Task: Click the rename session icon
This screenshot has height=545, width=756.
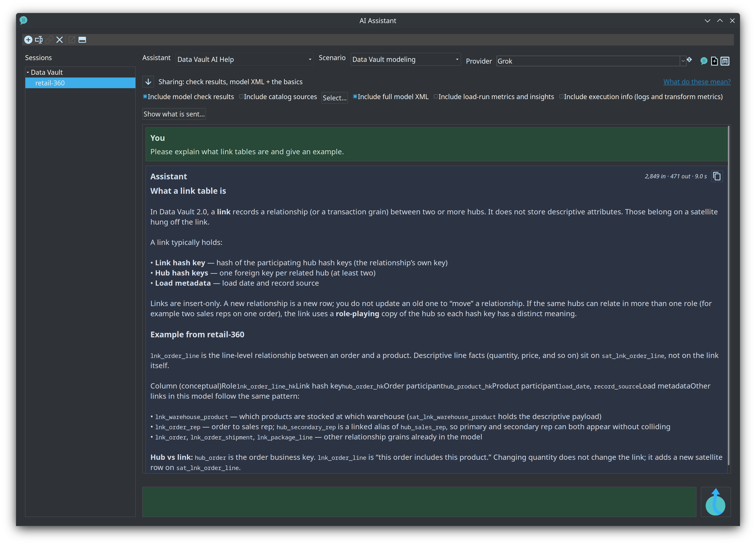Action: click(x=39, y=40)
